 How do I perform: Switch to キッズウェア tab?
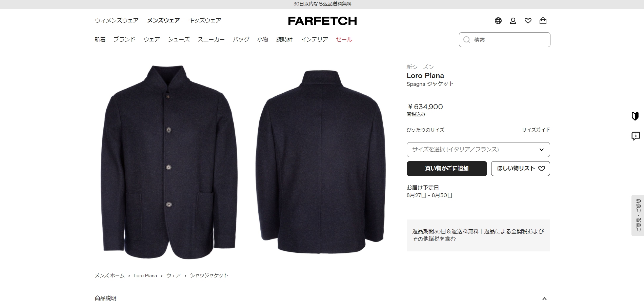tap(205, 20)
